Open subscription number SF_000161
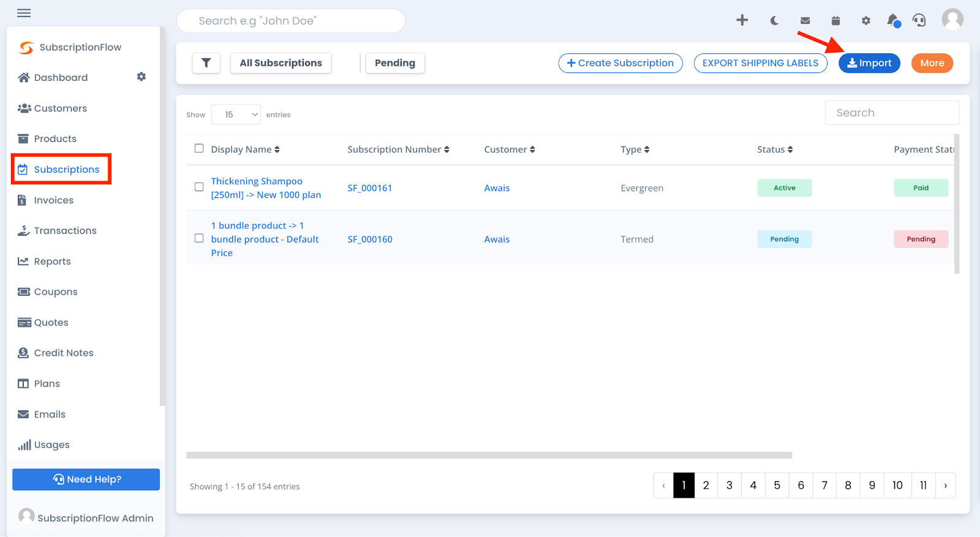Viewport: 980px width, 537px height. tap(370, 188)
